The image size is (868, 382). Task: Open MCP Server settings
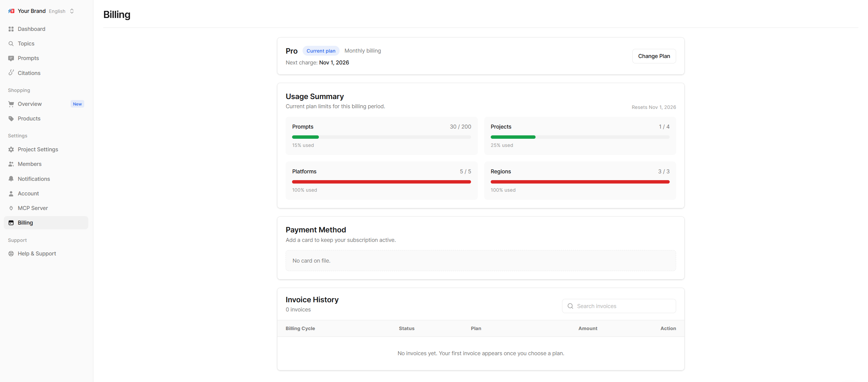coord(46,208)
